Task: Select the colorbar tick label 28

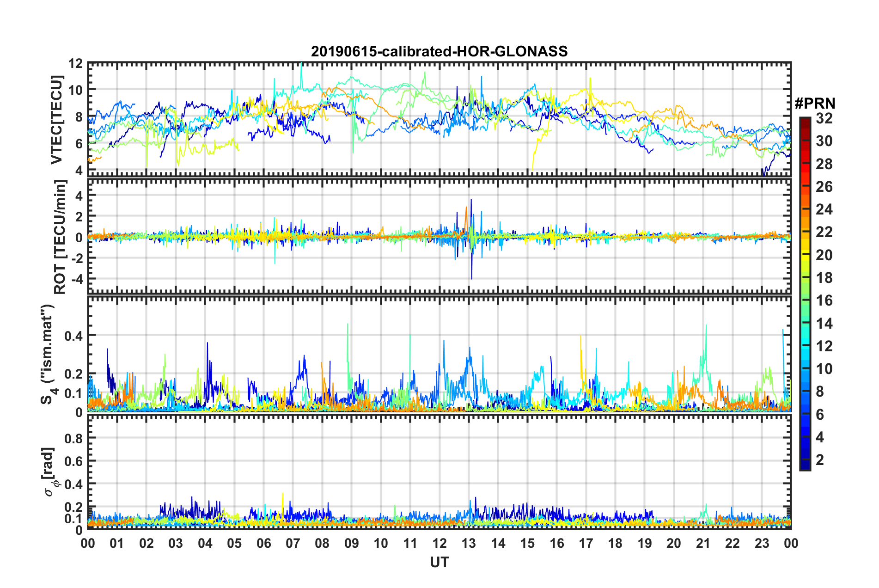Action: coord(824,164)
